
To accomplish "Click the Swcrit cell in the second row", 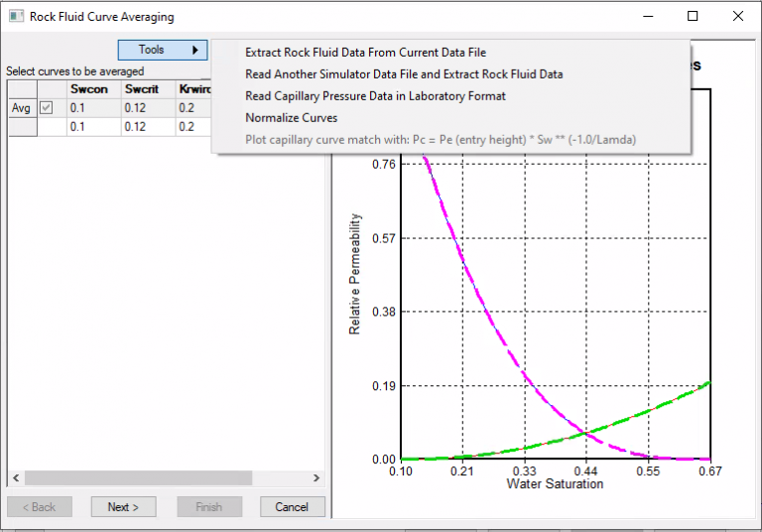I will [147, 127].
